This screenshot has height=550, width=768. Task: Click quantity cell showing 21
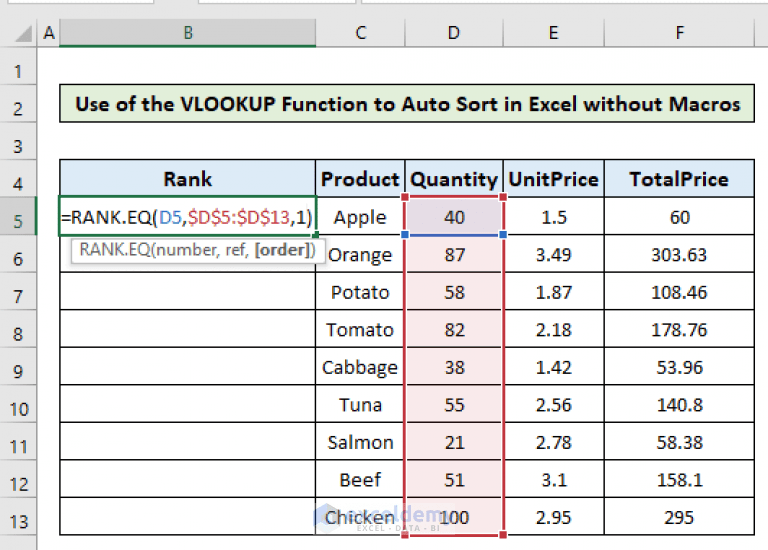click(454, 442)
